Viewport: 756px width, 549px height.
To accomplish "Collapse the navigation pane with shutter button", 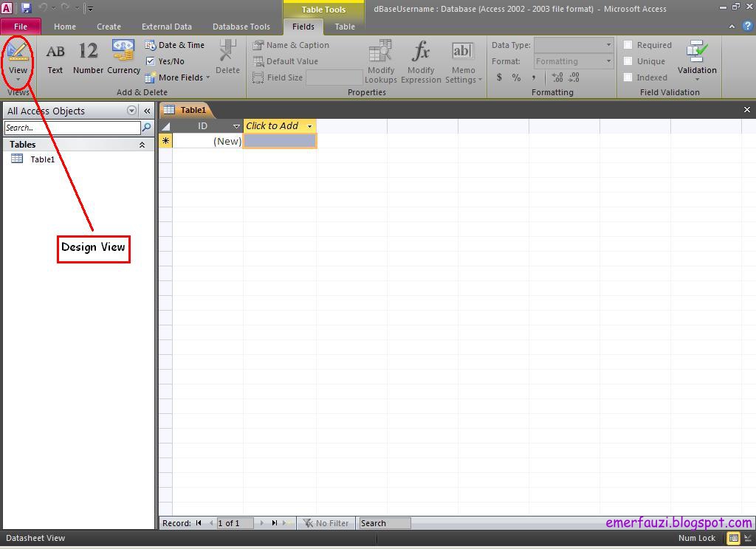I will click(147, 111).
